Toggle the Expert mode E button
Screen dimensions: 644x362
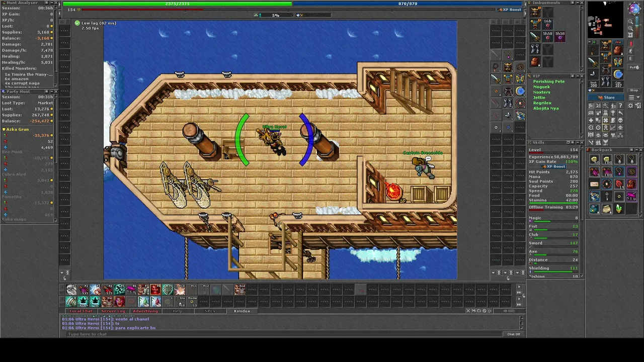coord(631,59)
